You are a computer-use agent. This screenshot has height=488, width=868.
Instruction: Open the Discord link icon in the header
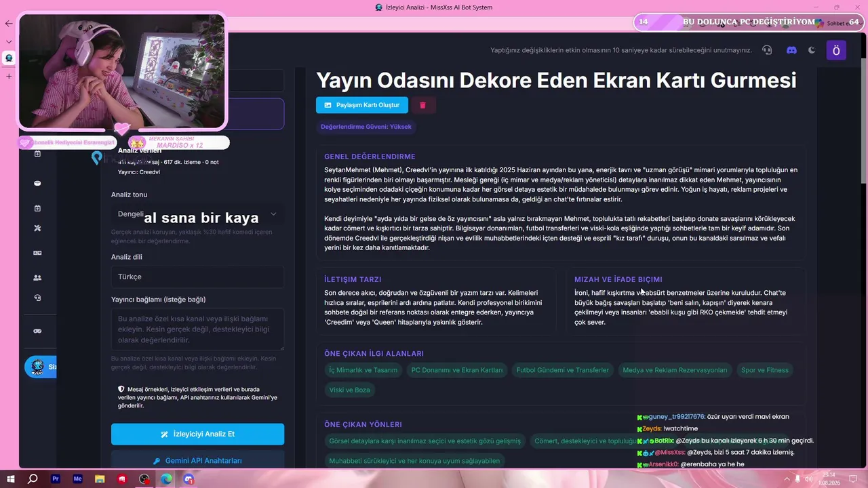(x=791, y=50)
